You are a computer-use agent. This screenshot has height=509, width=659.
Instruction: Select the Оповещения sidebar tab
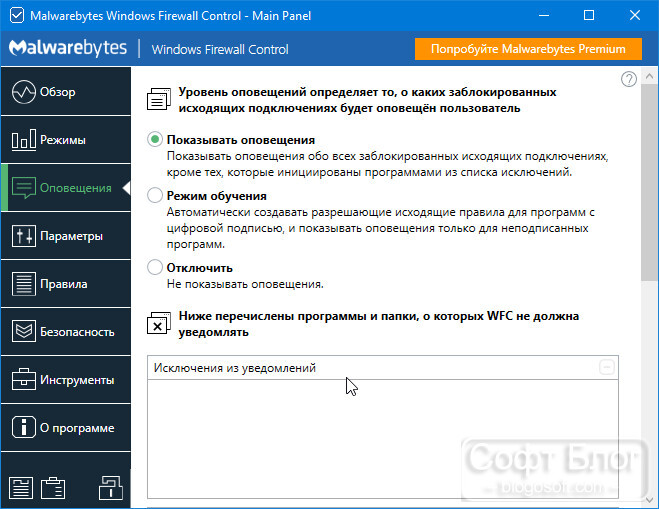click(66, 187)
